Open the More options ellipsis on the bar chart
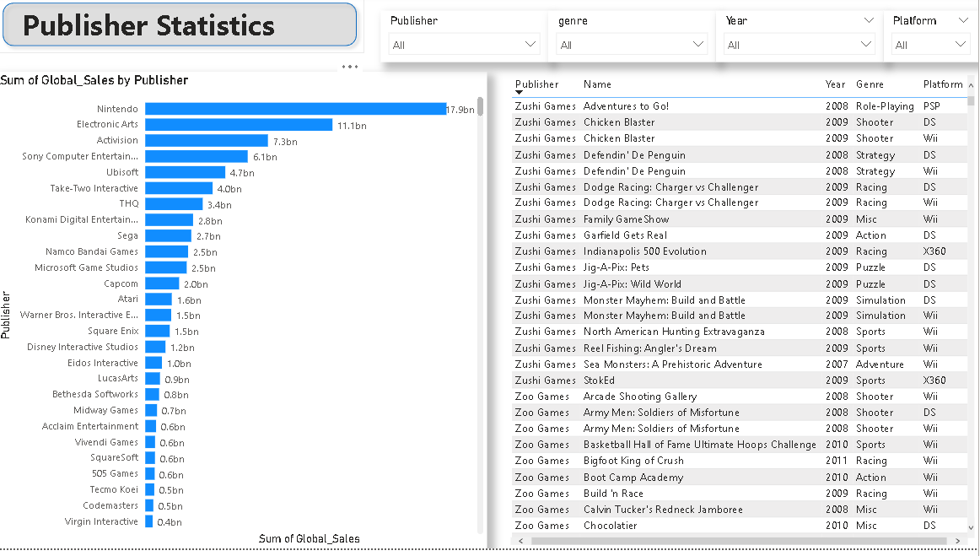Image resolution: width=980 pixels, height=556 pixels. (x=349, y=66)
